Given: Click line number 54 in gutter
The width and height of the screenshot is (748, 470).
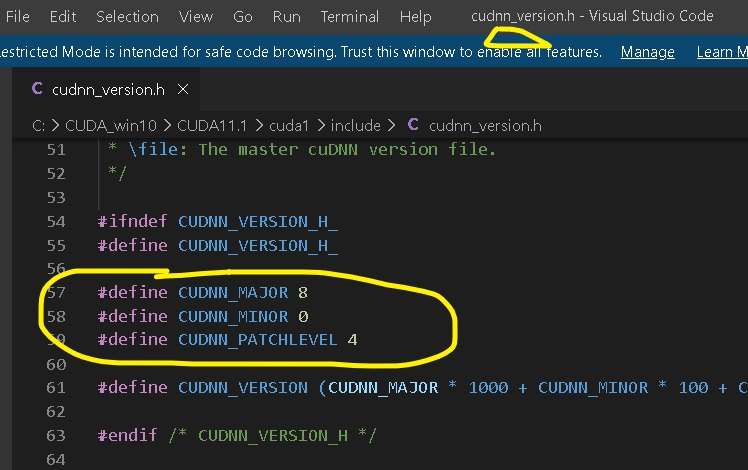Looking at the screenshot, I should (56, 222).
